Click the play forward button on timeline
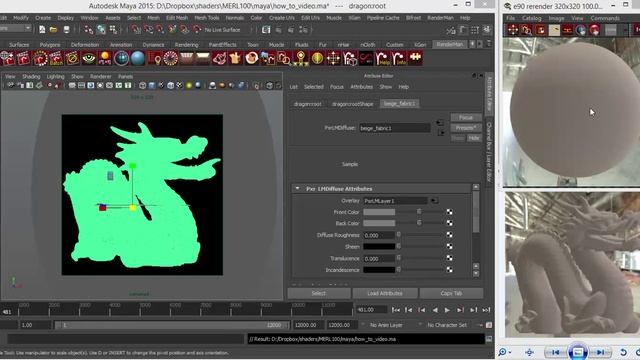The width and height of the screenshot is (640, 360). coord(447,310)
